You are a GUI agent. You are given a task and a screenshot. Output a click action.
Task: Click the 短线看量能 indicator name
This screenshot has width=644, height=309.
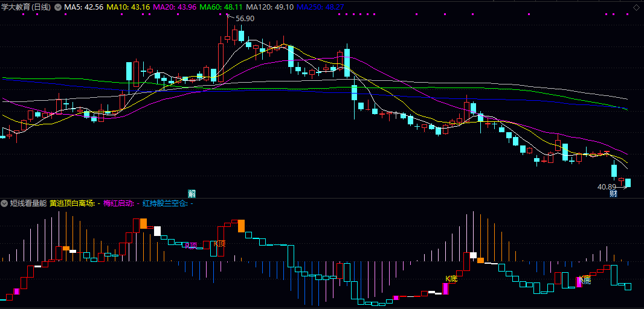(28, 203)
